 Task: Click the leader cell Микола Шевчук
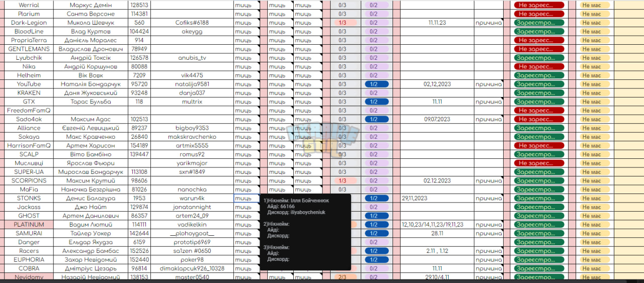pos(91,23)
